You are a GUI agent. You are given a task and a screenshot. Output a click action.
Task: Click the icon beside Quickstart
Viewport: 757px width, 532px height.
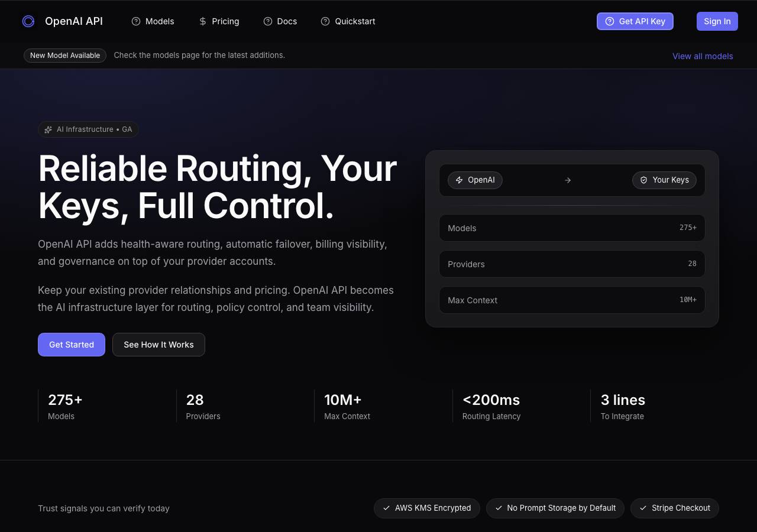pyautogui.click(x=325, y=21)
